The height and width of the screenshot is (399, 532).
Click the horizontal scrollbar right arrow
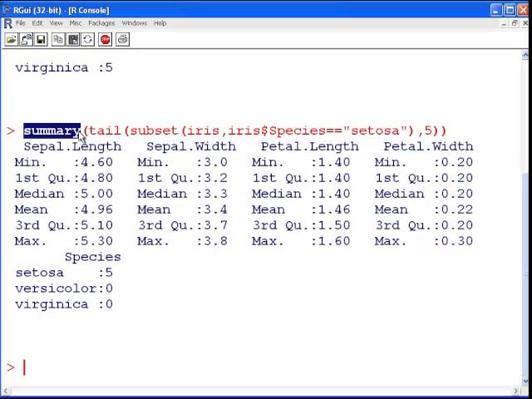[x=515, y=391]
